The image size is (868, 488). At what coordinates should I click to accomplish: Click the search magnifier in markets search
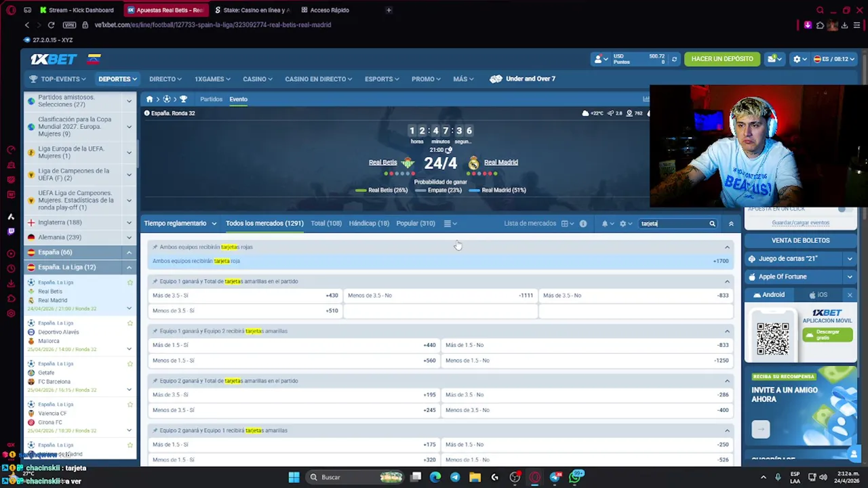pyautogui.click(x=712, y=224)
